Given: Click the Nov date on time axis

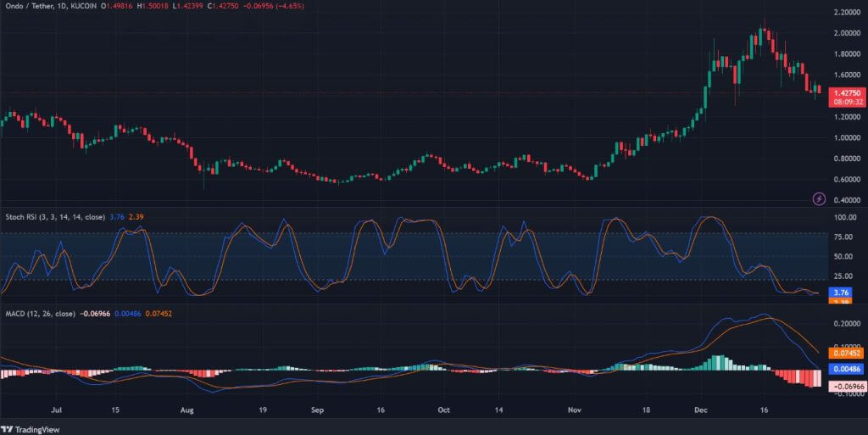Looking at the screenshot, I should tap(575, 410).
